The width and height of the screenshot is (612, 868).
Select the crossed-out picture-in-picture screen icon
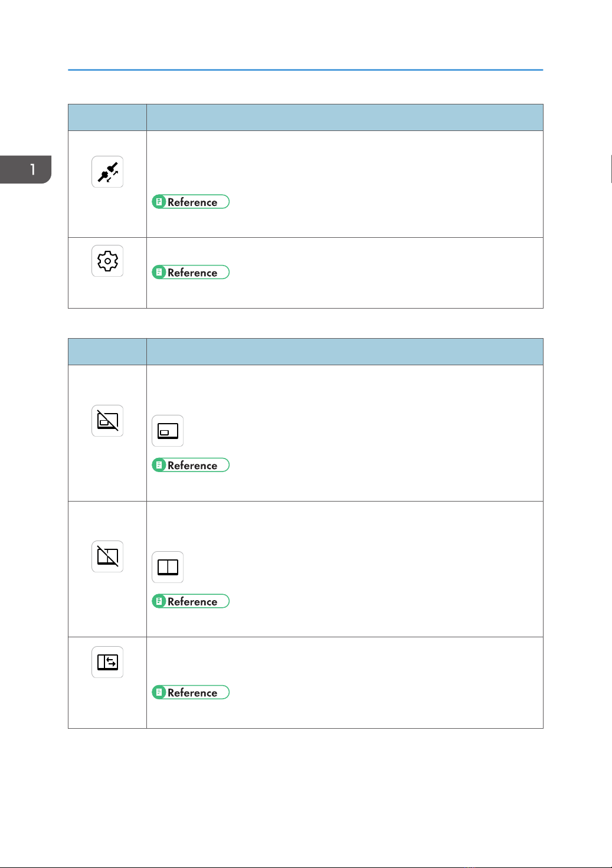pos(107,421)
